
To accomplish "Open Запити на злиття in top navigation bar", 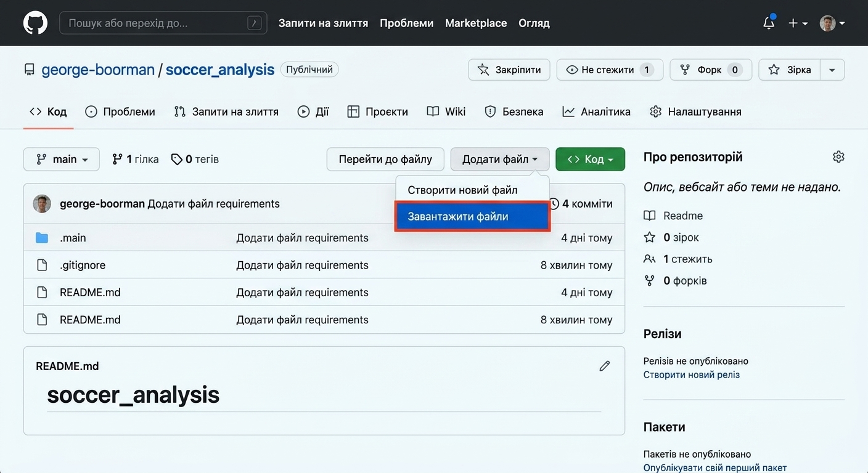I will [323, 23].
